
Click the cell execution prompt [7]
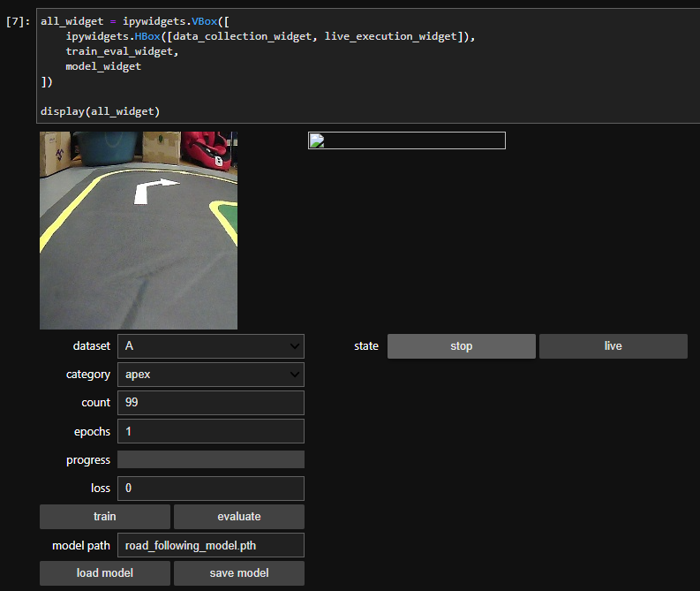pyautogui.click(x=18, y=21)
